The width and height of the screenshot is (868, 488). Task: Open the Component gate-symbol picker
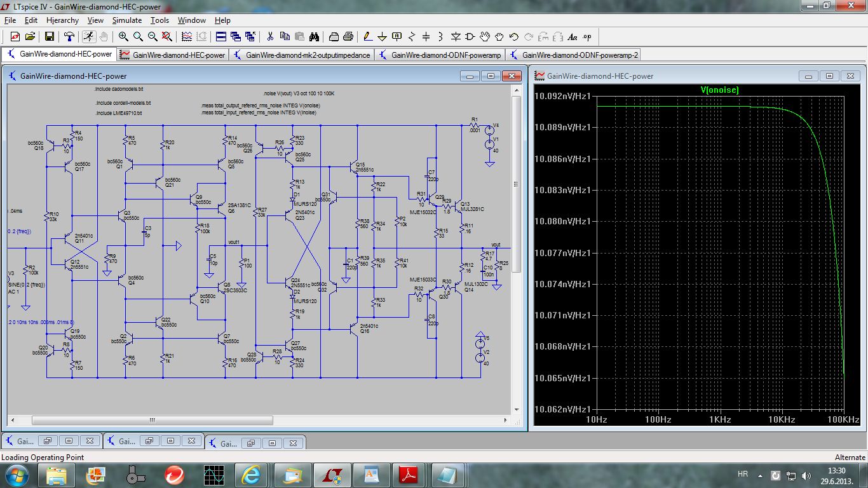pos(470,36)
